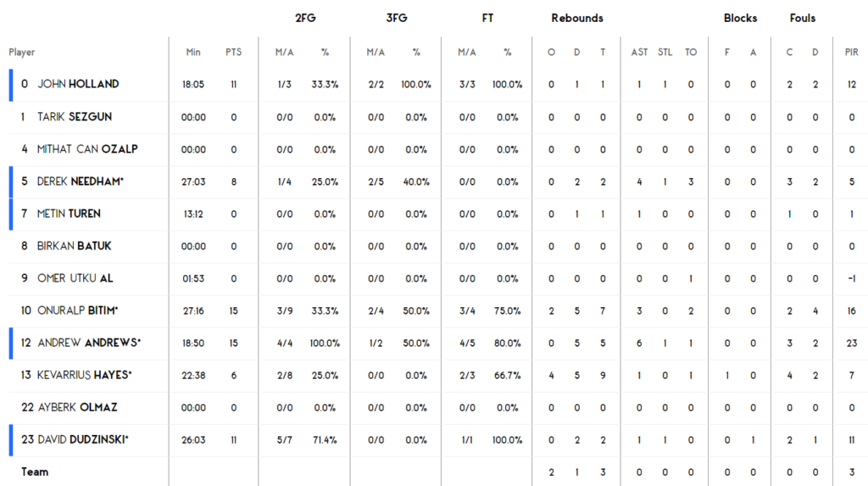Click the Rebounds group header
This screenshot has width=868, height=486.
pyautogui.click(x=577, y=18)
